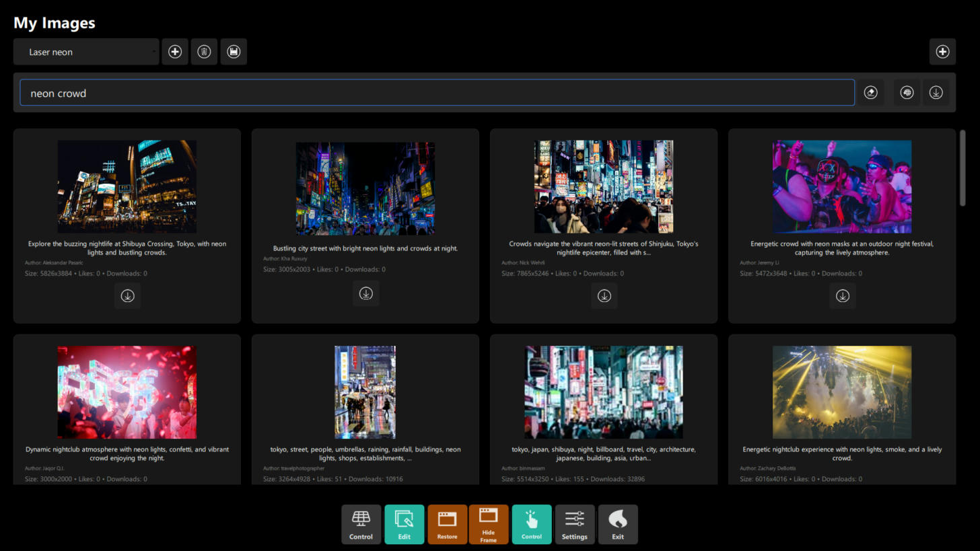980x551 pixels.
Task: Clear the search text with the eraser icon
Action: 870,93
